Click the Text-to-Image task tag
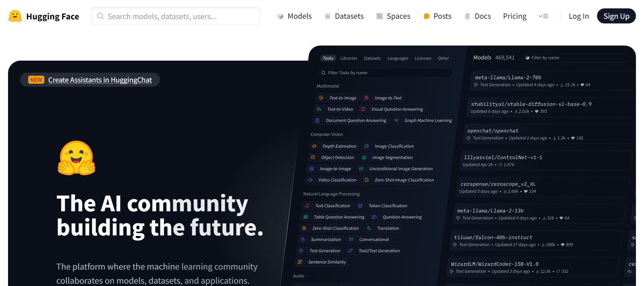Image resolution: width=644 pixels, height=286 pixels. [x=338, y=98]
